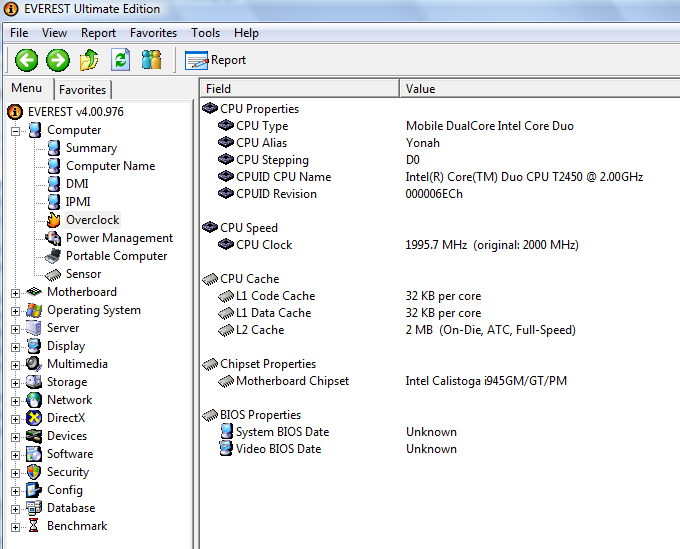Click the Value column header
Viewport: 680px width, 549px height.
pyautogui.click(x=540, y=88)
